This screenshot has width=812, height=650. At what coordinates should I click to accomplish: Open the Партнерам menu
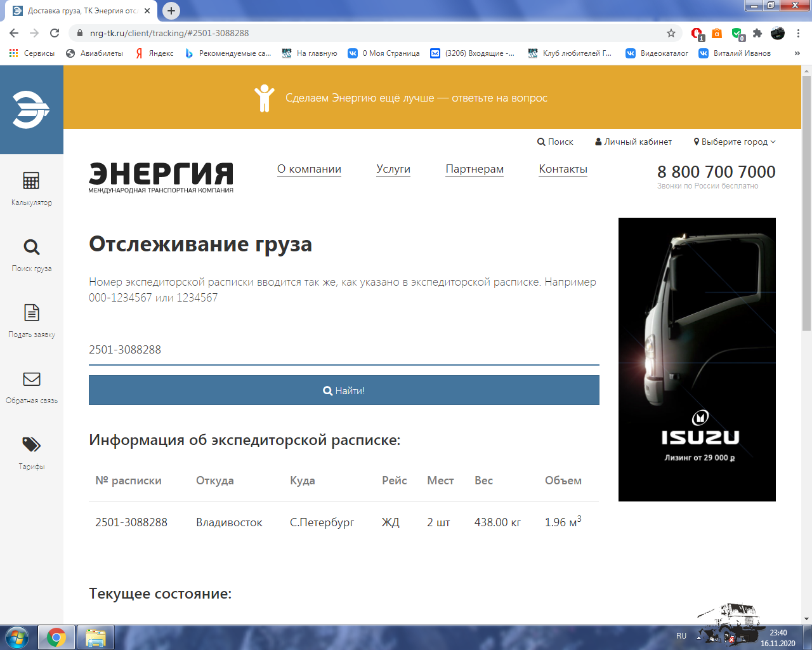(475, 169)
